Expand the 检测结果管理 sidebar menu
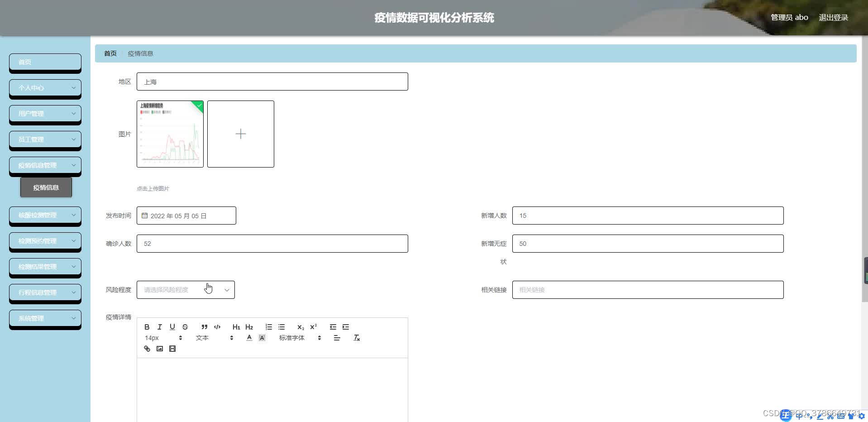This screenshot has height=422, width=868. (45, 267)
